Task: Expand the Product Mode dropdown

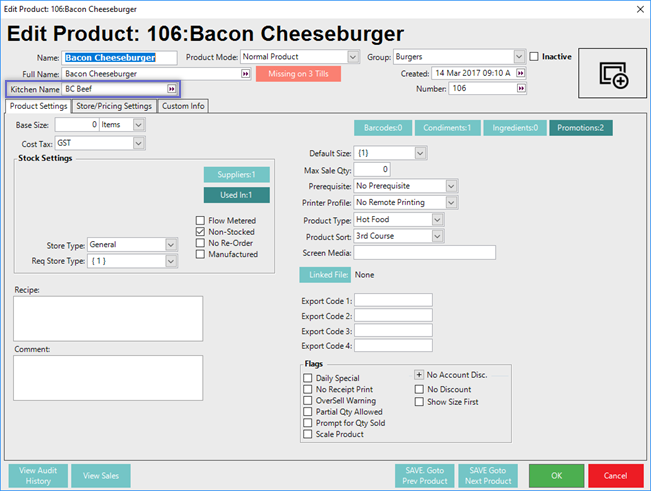Action: (x=352, y=57)
